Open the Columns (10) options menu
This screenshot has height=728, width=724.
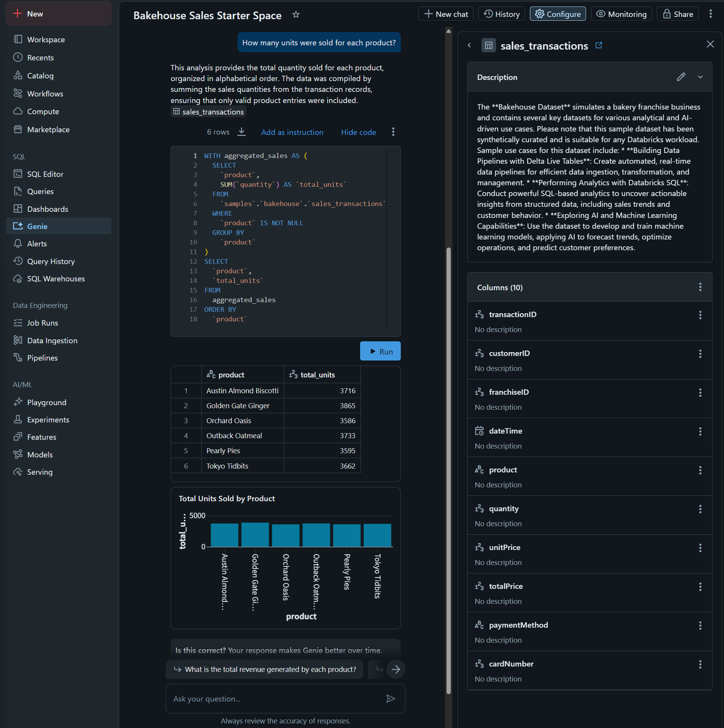(700, 287)
